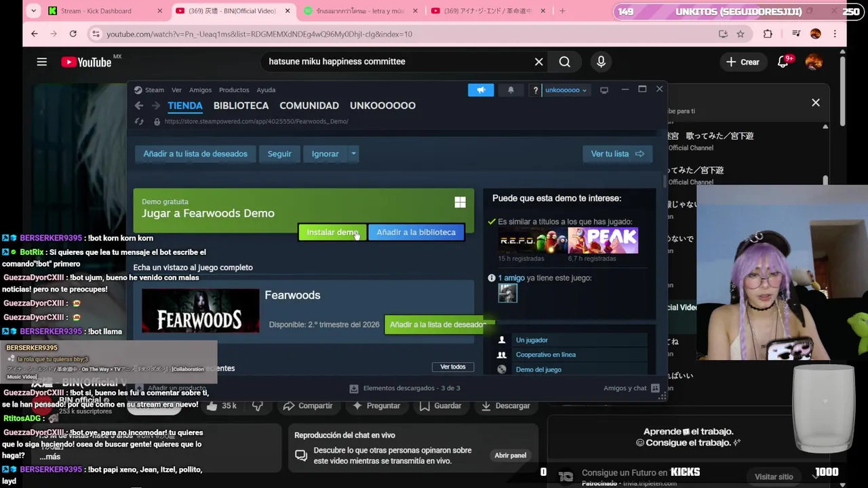Open the Amigos menu in Steam

200,89
